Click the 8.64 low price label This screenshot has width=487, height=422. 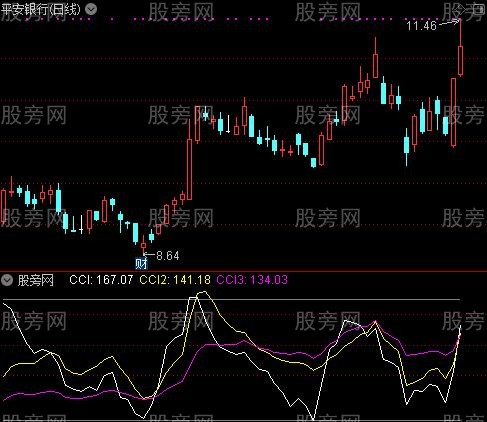coord(168,256)
